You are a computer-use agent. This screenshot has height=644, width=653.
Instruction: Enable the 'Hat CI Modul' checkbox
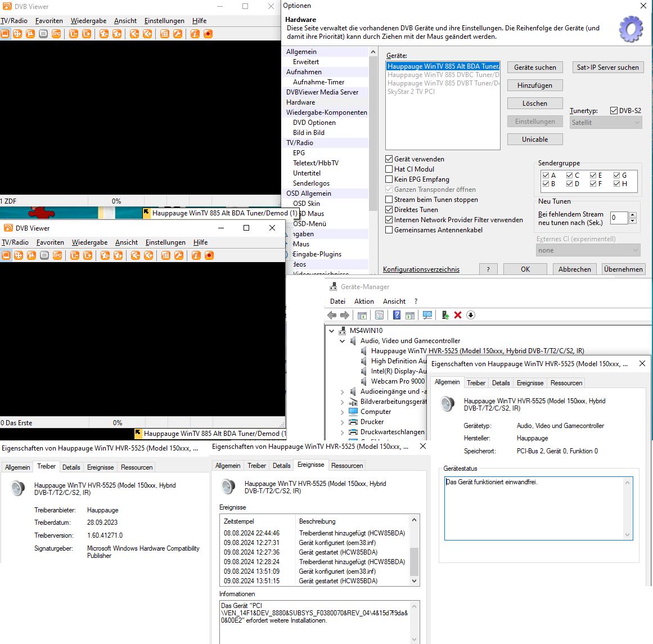[x=389, y=169]
